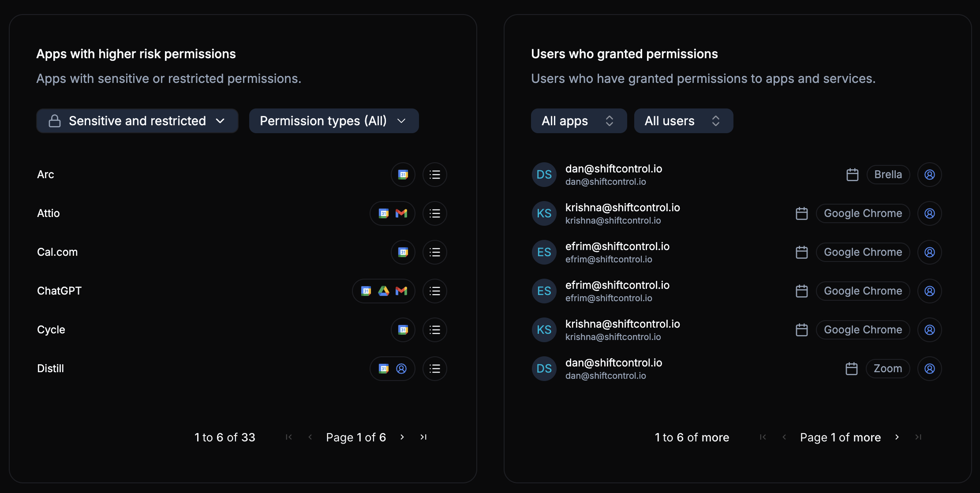980x493 pixels.
Task: Expand the Permission types (All) dropdown
Action: [x=333, y=120]
